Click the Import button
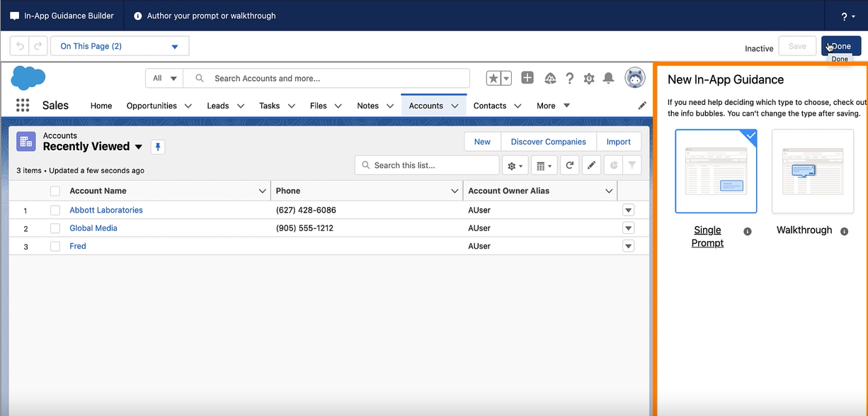Image resolution: width=868 pixels, height=416 pixels. click(x=619, y=142)
